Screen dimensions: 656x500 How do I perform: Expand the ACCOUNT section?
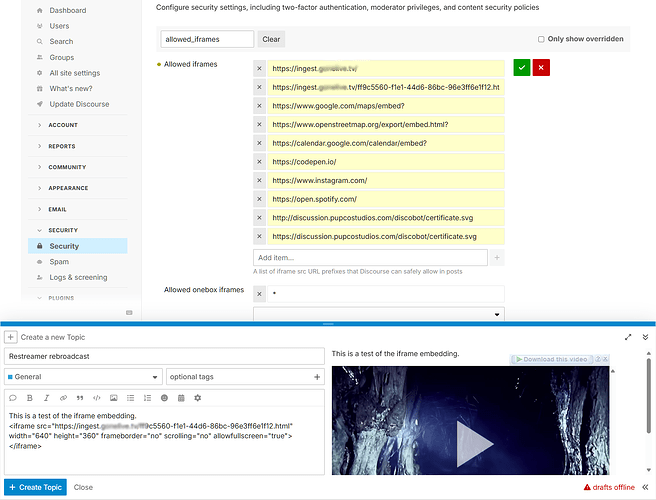point(63,125)
